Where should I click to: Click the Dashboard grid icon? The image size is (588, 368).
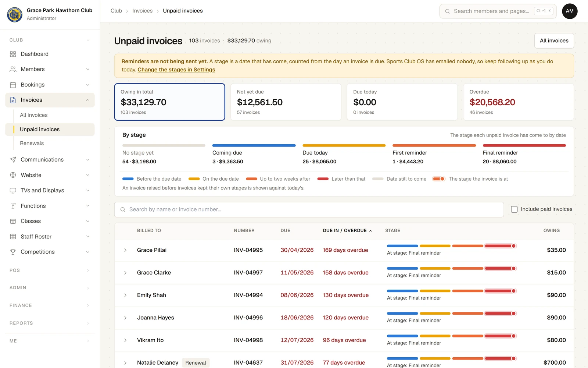pyautogui.click(x=13, y=54)
